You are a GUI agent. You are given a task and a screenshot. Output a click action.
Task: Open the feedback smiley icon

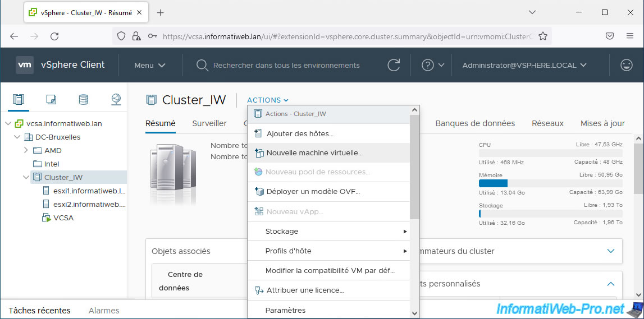coord(626,65)
